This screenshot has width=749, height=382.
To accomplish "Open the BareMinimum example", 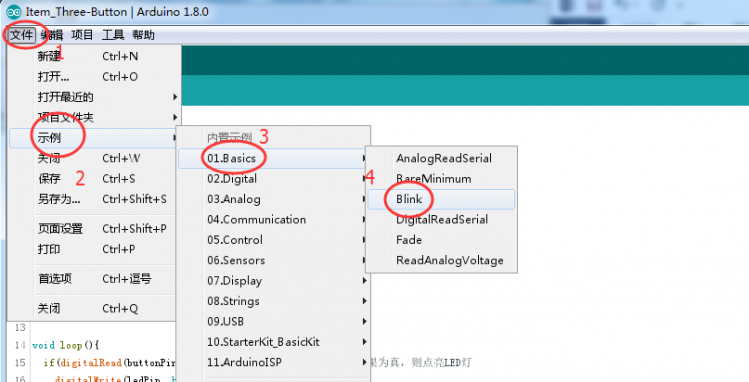I will [441, 179].
